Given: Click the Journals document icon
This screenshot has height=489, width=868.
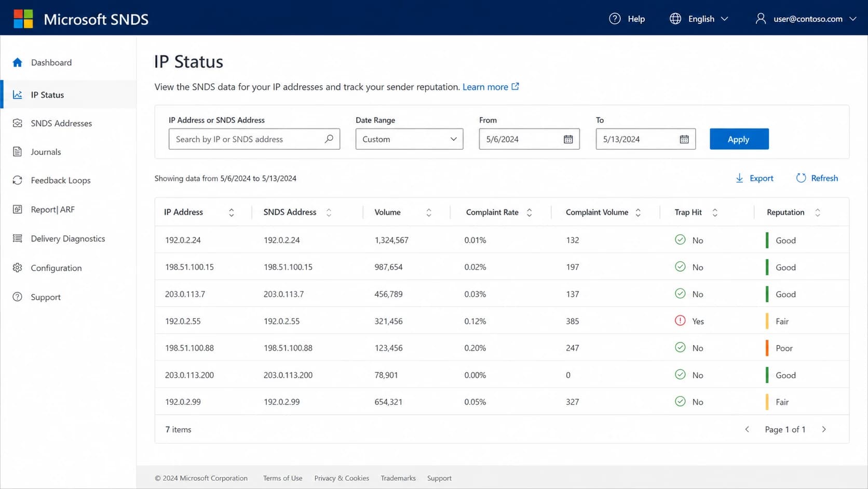Looking at the screenshot, I should coord(18,152).
